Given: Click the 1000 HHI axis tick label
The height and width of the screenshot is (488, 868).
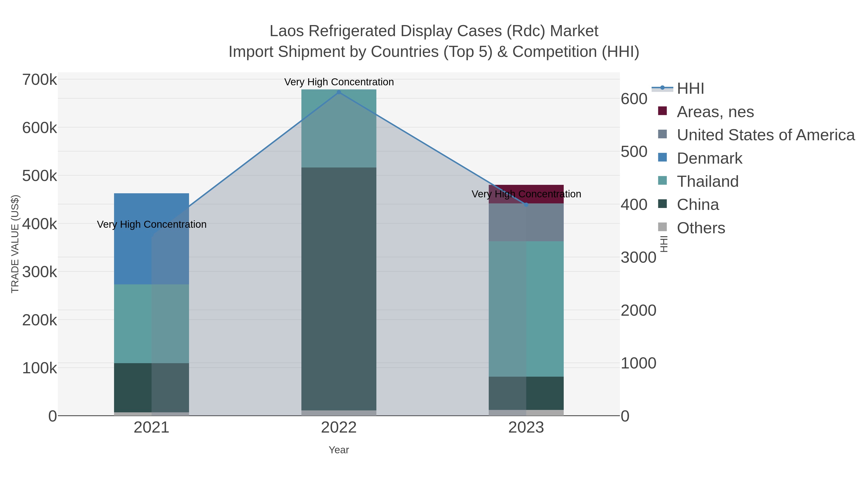Looking at the screenshot, I should (638, 363).
